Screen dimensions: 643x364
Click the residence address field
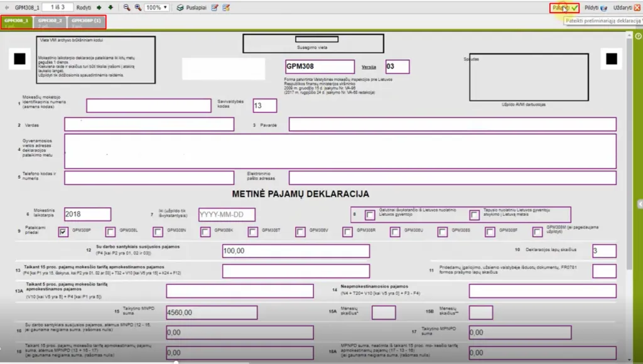(x=340, y=151)
